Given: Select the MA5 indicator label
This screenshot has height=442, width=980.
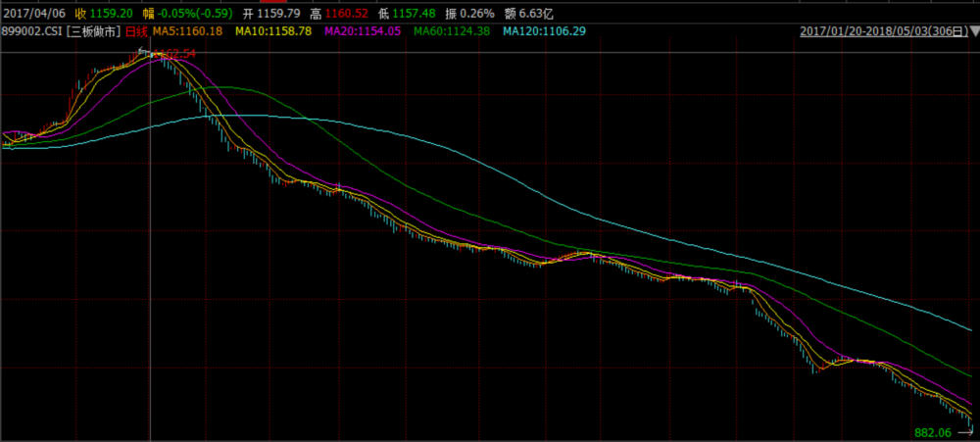Looking at the screenshot, I should 187,31.
